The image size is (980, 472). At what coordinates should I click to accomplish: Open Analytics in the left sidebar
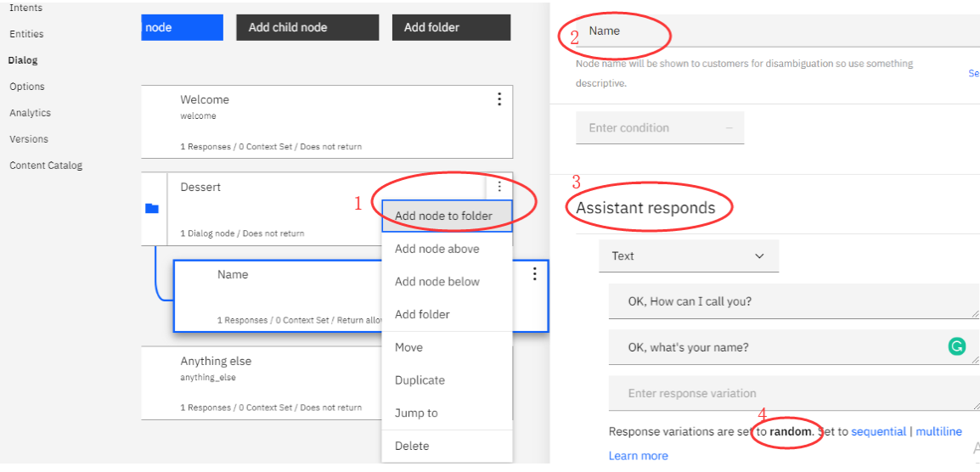[x=30, y=113]
